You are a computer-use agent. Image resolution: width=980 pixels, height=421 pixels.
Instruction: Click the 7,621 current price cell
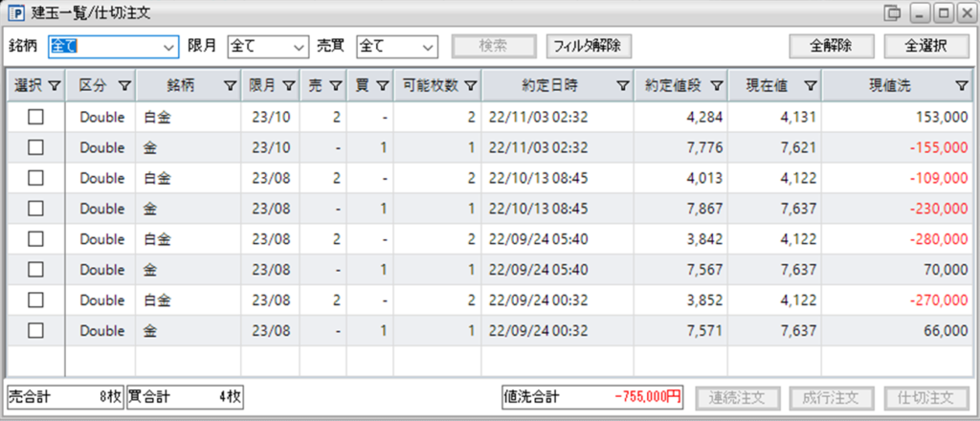(x=774, y=147)
